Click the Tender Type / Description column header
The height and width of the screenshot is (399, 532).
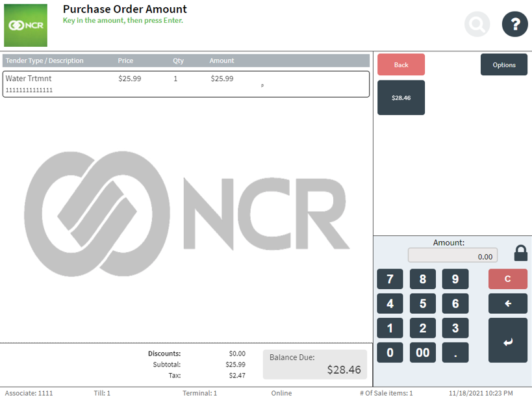pyautogui.click(x=45, y=61)
